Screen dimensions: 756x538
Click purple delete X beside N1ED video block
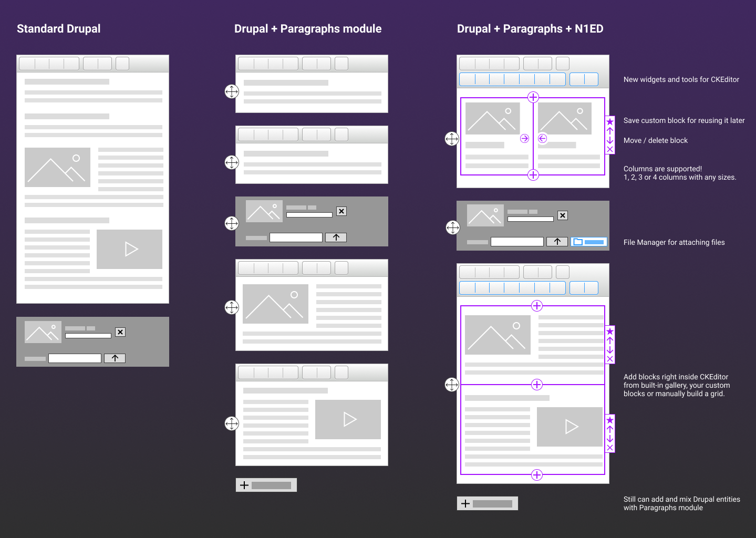(x=610, y=448)
